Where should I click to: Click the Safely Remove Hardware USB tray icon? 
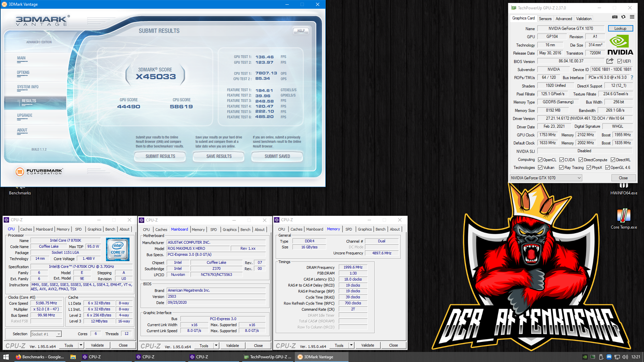pyautogui.click(x=601, y=357)
